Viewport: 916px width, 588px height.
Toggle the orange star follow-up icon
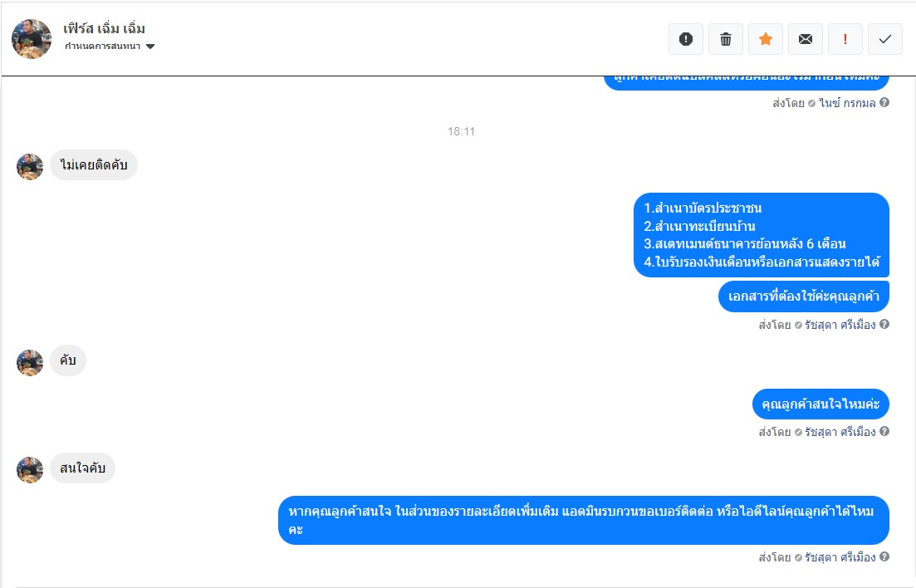click(766, 39)
